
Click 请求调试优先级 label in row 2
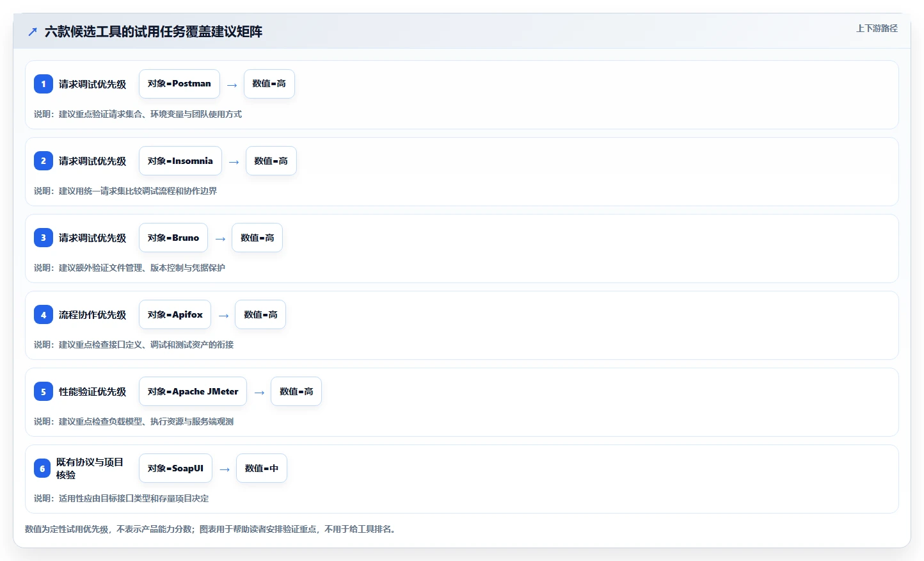(93, 161)
